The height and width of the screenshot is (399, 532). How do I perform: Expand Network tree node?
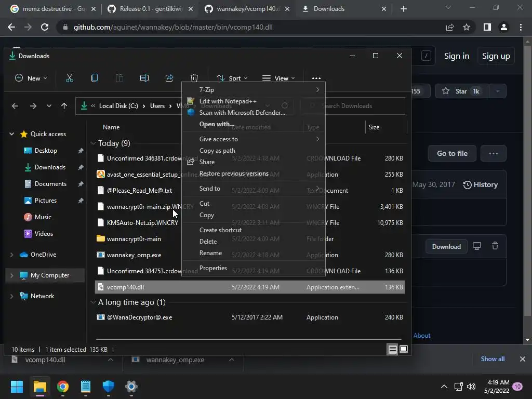12,296
